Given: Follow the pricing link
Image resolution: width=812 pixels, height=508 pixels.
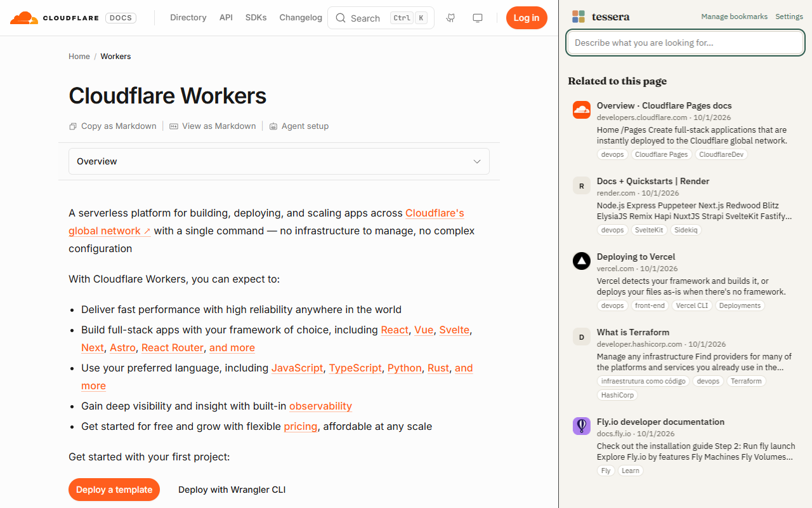Looking at the screenshot, I should (301, 427).
